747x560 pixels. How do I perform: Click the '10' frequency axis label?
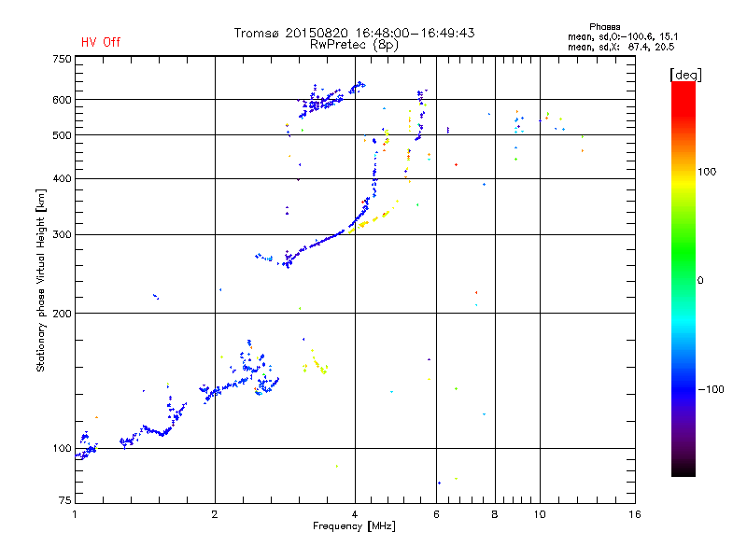pos(540,514)
